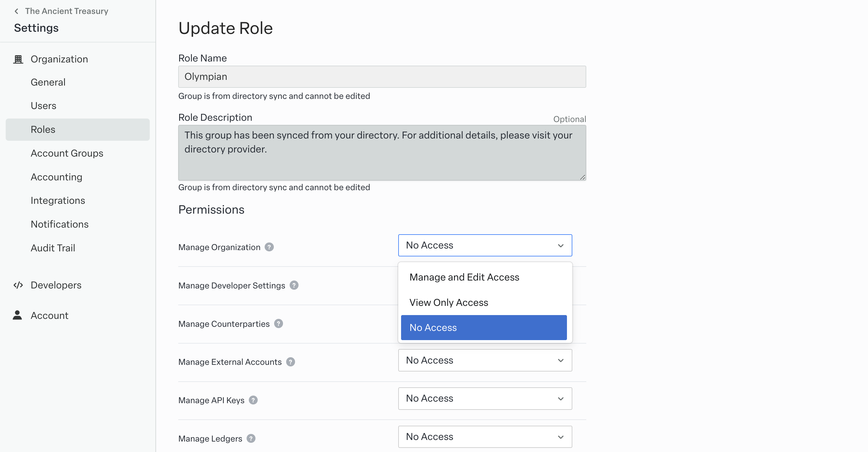Click the Developers code icon in sidebar
Image resolution: width=868 pixels, height=452 pixels.
[18, 285]
